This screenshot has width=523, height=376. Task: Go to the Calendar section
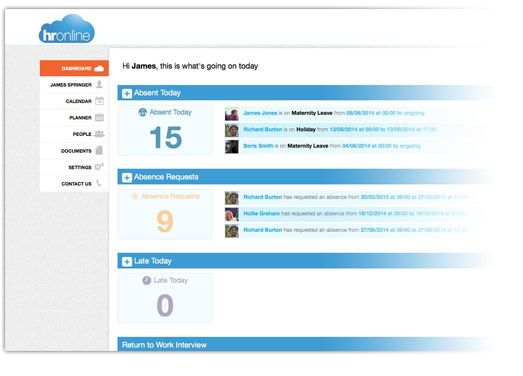click(74, 101)
